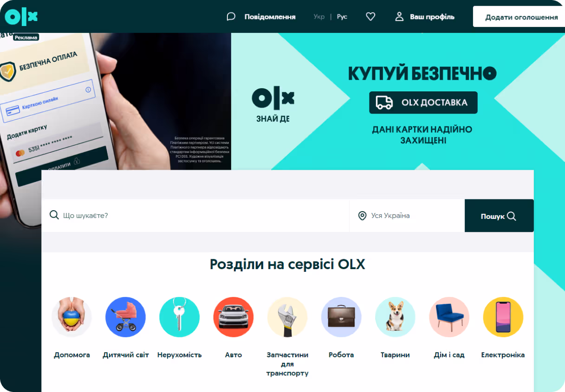Viewport: 565px width, 392px height.
Task: Open favorites via the heart icon
Action: pyautogui.click(x=370, y=17)
